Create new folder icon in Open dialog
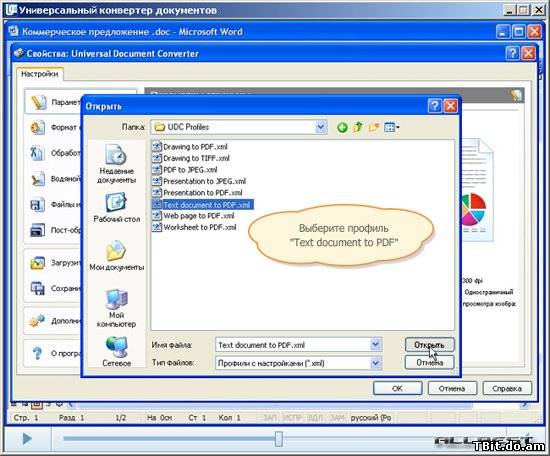Viewport: 550px width, 456px height. tap(374, 127)
